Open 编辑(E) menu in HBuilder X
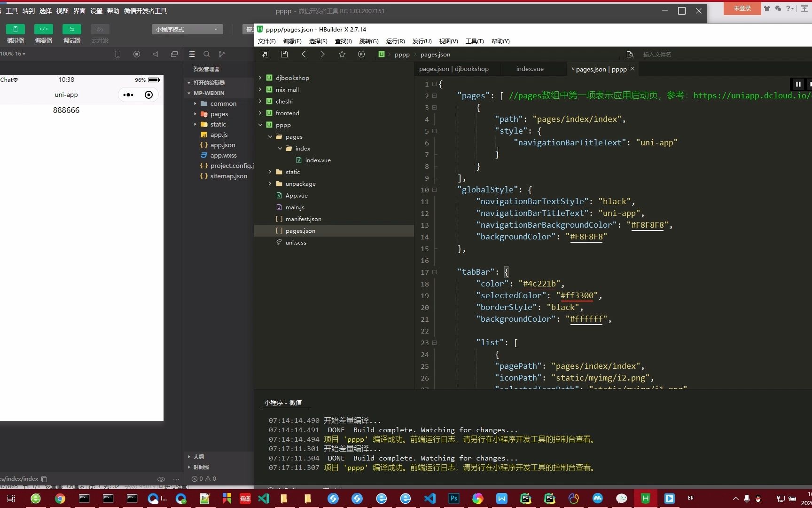Viewport: 812px width, 508px height. (292, 41)
